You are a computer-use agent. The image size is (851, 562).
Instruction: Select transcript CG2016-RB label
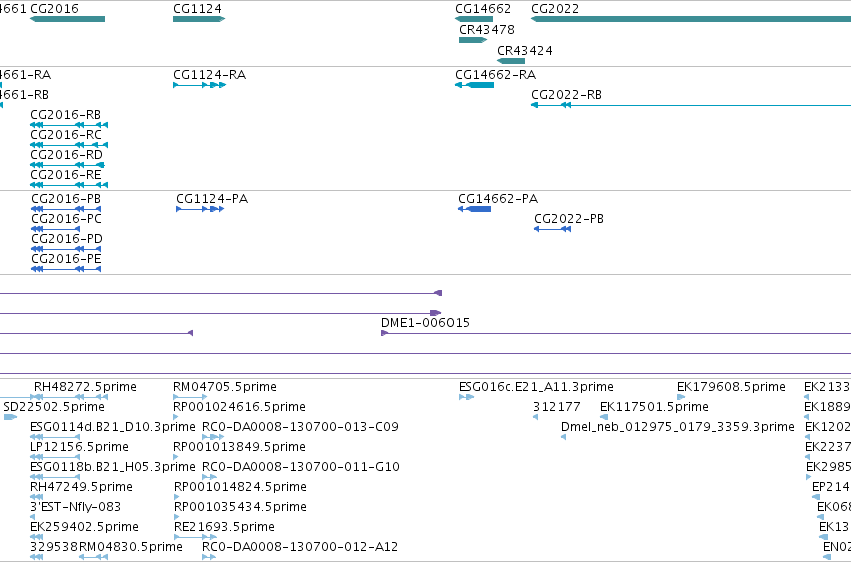66,114
